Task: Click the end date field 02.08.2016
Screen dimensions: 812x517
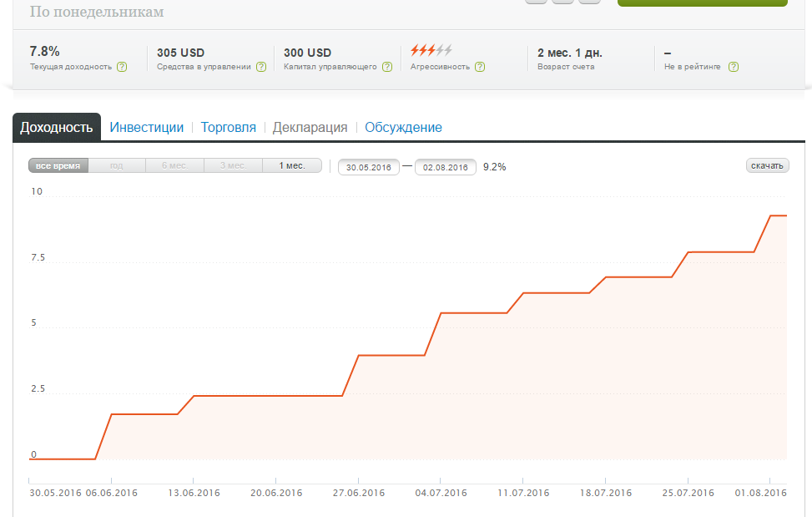Action: click(446, 167)
